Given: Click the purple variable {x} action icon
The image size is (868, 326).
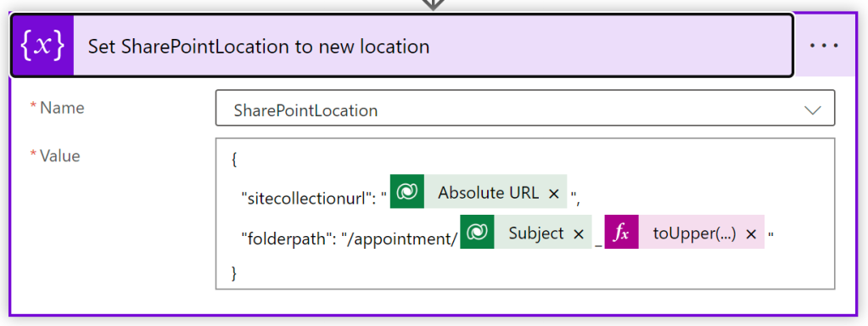Looking at the screenshot, I should tap(42, 45).
